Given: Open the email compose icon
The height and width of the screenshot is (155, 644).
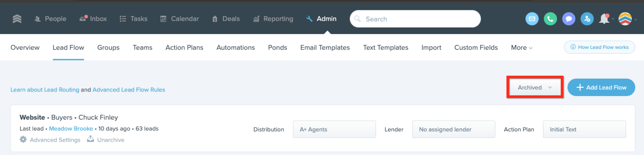Looking at the screenshot, I should [532, 19].
